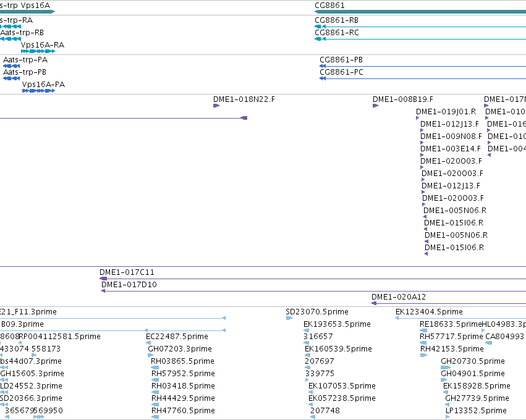Click the GH04901.5prime EST
Viewport: 526px width, 420px height.
tap(444, 380)
